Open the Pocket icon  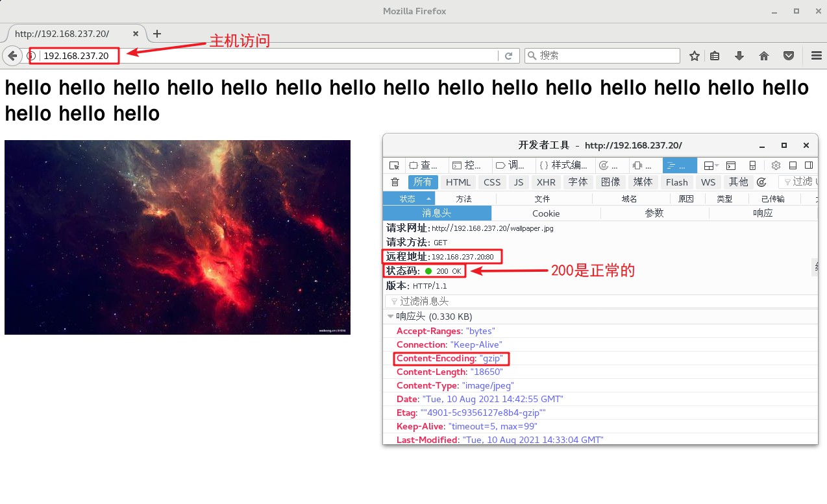789,56
